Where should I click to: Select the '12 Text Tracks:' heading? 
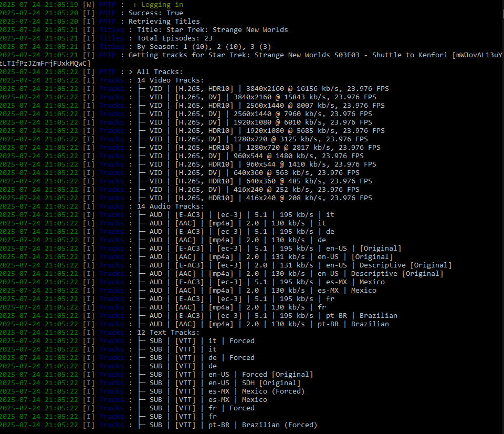(168, 333)
